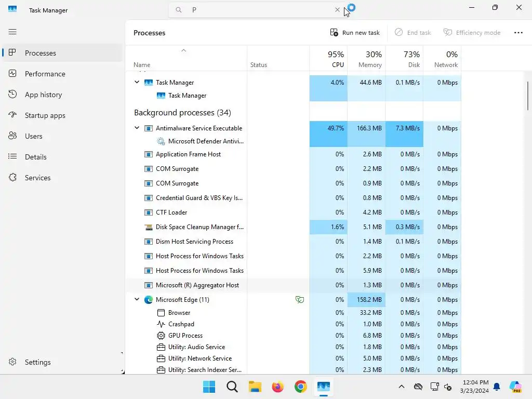
Task: Sort by the Memory column header
Action: (366, 59)
